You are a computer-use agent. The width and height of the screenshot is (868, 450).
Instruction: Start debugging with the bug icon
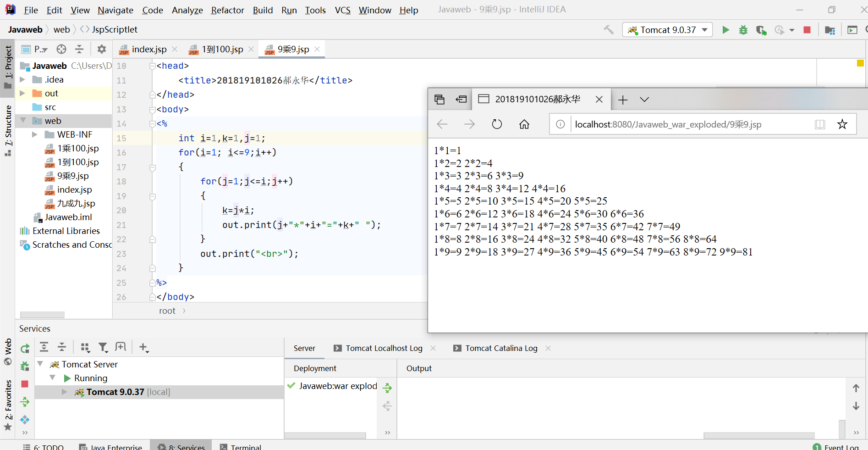pyautogui.click(x=743, y=30)
